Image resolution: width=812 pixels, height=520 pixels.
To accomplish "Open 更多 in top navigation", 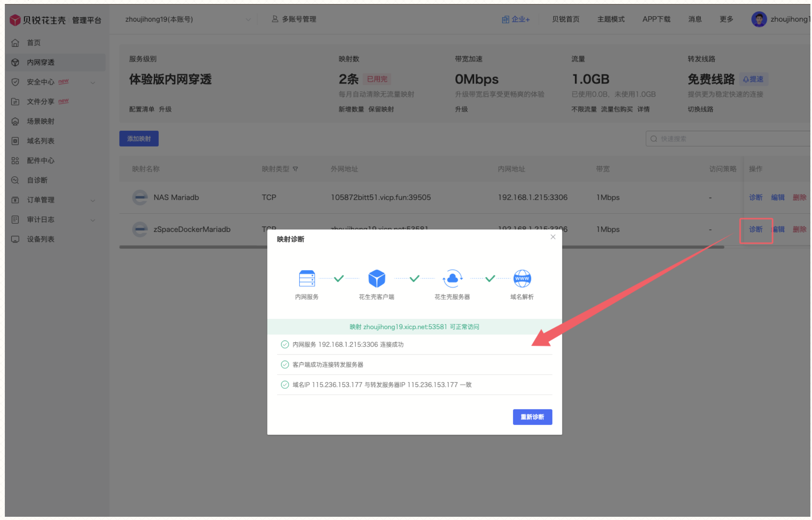I will tap(726, 19).
